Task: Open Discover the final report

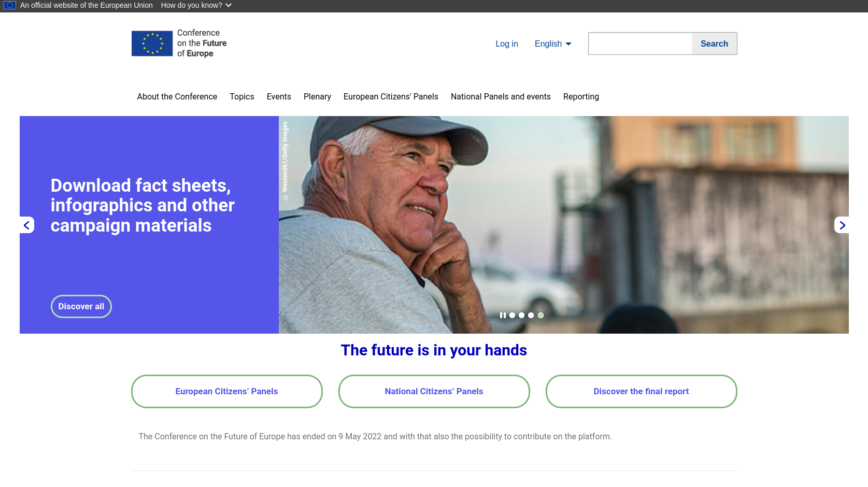Action: coord(641,391)
